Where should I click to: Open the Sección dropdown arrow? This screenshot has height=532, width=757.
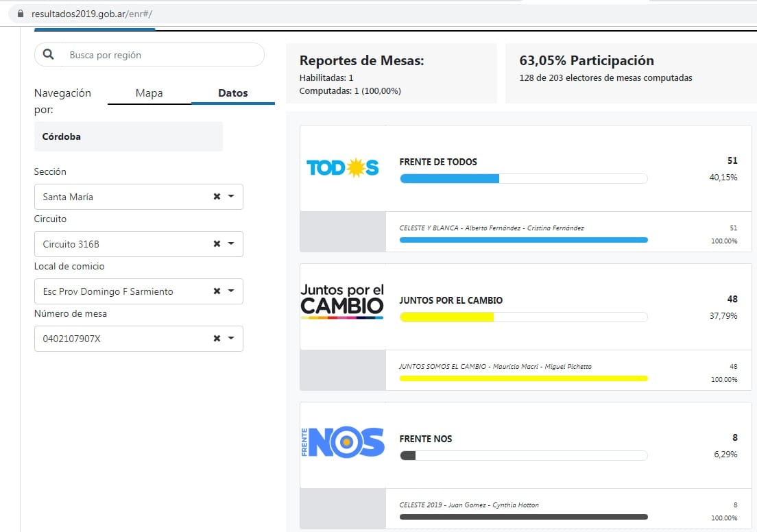tap(231, 196)
